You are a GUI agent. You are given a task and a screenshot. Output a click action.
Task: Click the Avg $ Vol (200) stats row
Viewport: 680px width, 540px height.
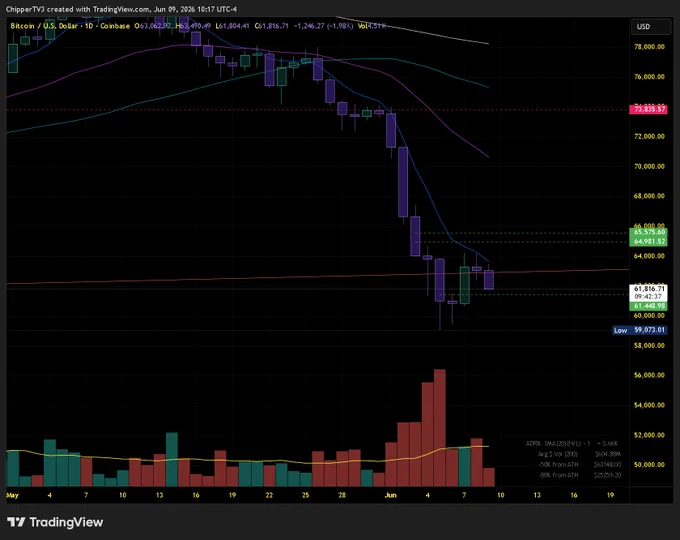[579, 454]
